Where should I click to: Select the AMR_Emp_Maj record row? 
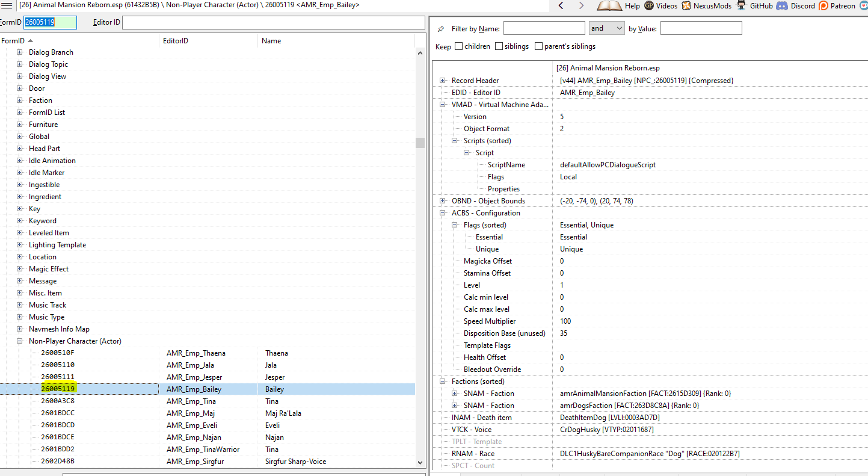click(208, 413)
